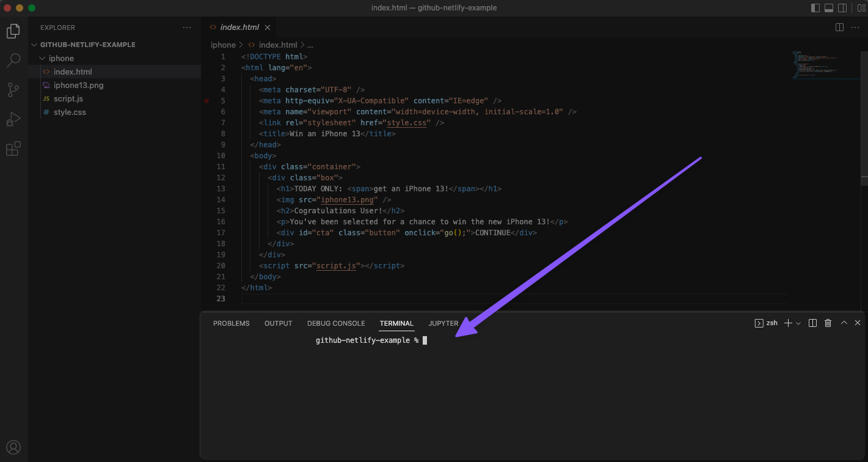Open the Search view in activity bar
Image resolution: width=868 pixels, height=462 pixels.
(13, 60)
